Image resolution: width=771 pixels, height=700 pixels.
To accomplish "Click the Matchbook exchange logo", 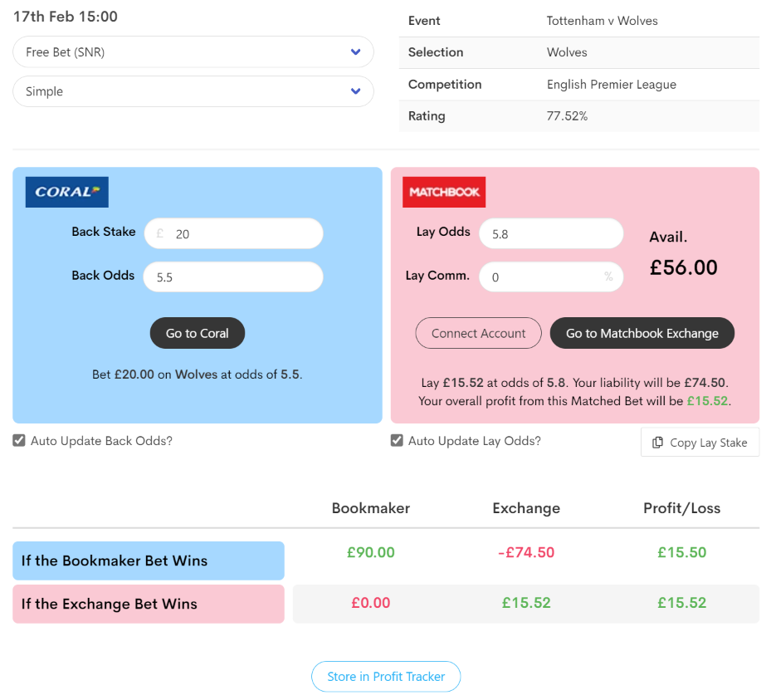I will (x=444, y=192).
